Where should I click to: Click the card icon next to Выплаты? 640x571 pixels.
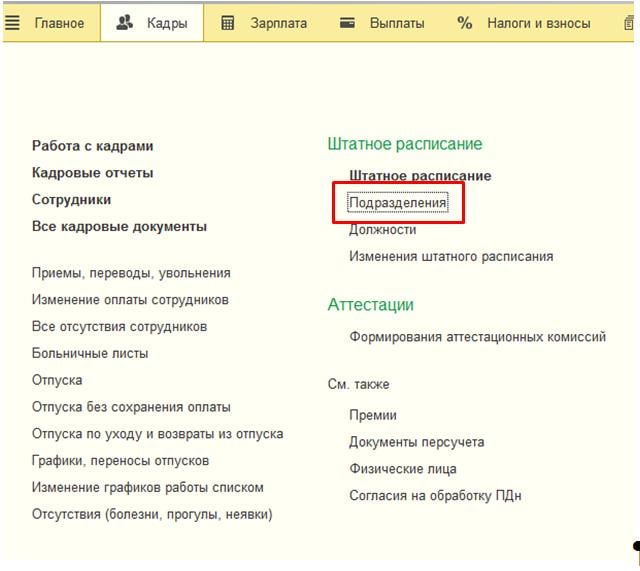point(348,23)
